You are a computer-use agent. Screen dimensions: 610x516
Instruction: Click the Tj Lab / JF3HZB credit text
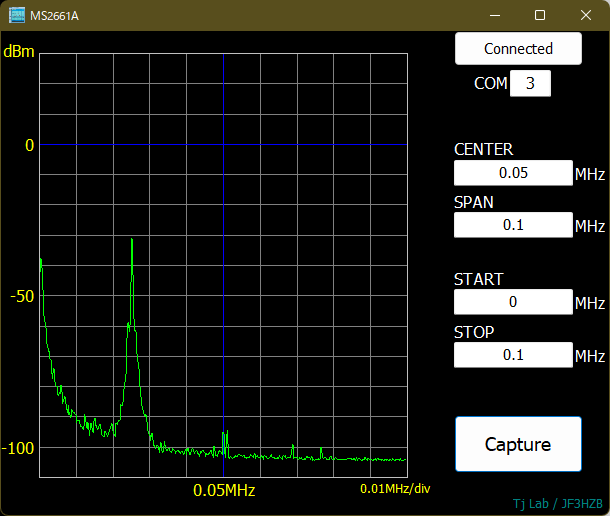coord(557,503)
